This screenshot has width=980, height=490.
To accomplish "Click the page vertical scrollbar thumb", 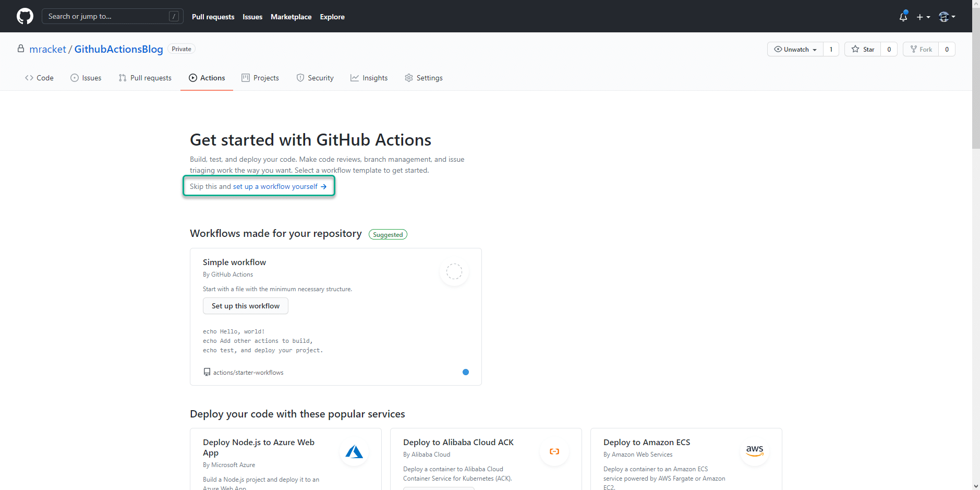I will (x=976, y=78).
